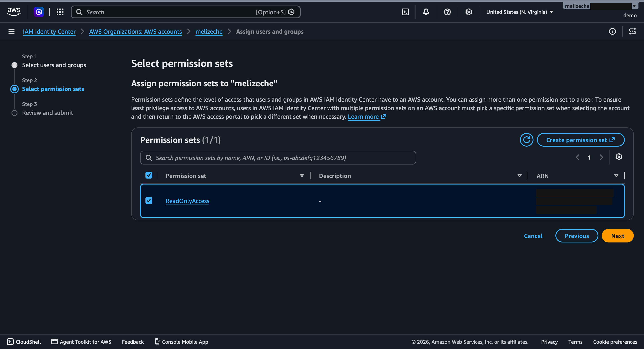Focus the top AWS search bar
The width and height of the screenshot is (644, 349).
point(185,12)
